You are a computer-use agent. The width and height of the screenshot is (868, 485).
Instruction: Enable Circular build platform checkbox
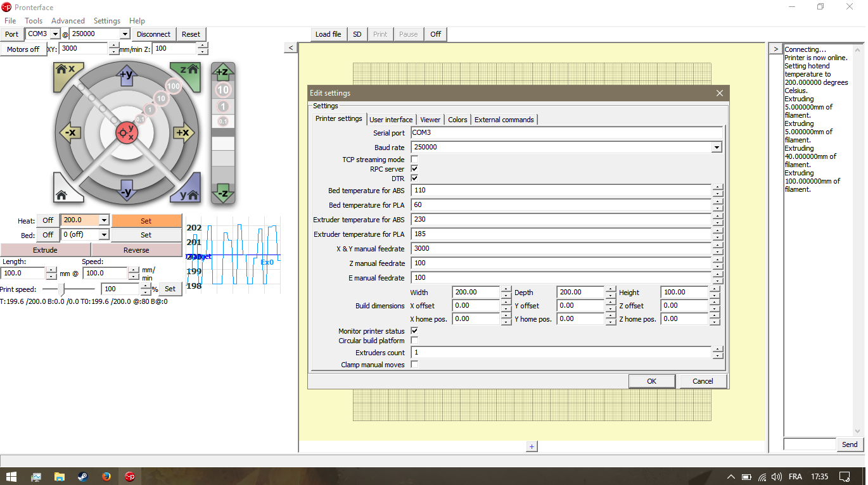click(x=414, y=340)
